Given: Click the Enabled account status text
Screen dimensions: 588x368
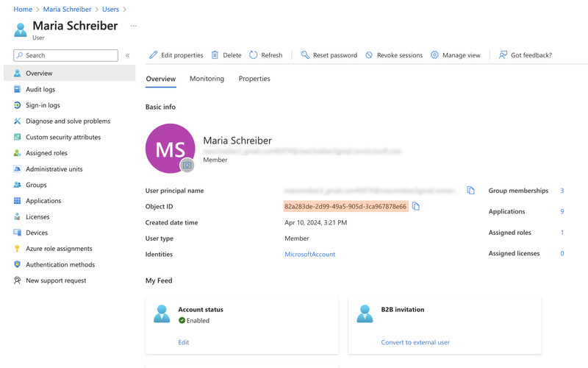Looking at the screenshot, I should point(198,320).
